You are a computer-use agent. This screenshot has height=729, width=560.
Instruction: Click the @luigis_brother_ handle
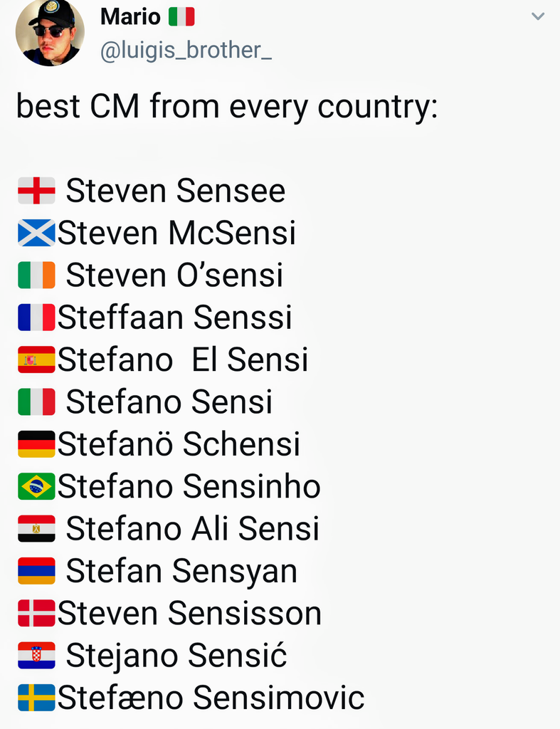pyautogui.click(x=186, y=51)
